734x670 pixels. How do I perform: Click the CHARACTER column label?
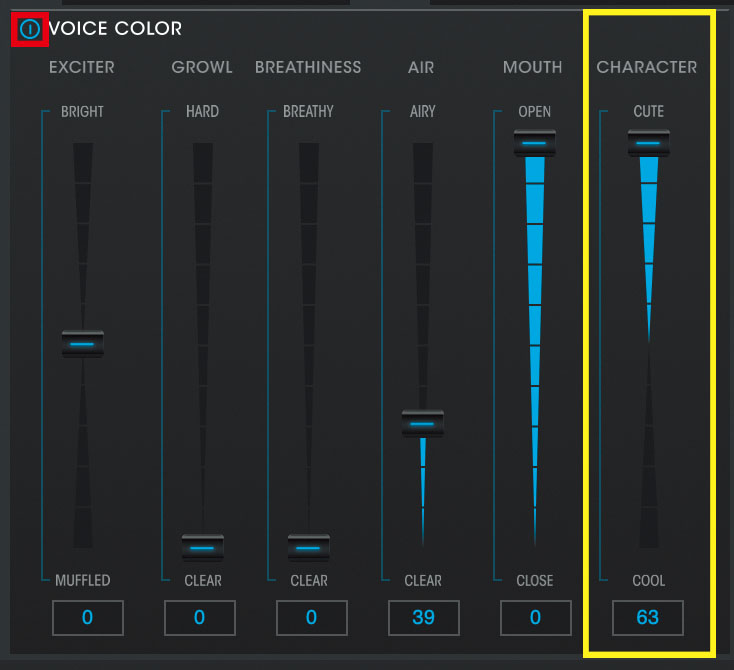[x=646, y=67]
